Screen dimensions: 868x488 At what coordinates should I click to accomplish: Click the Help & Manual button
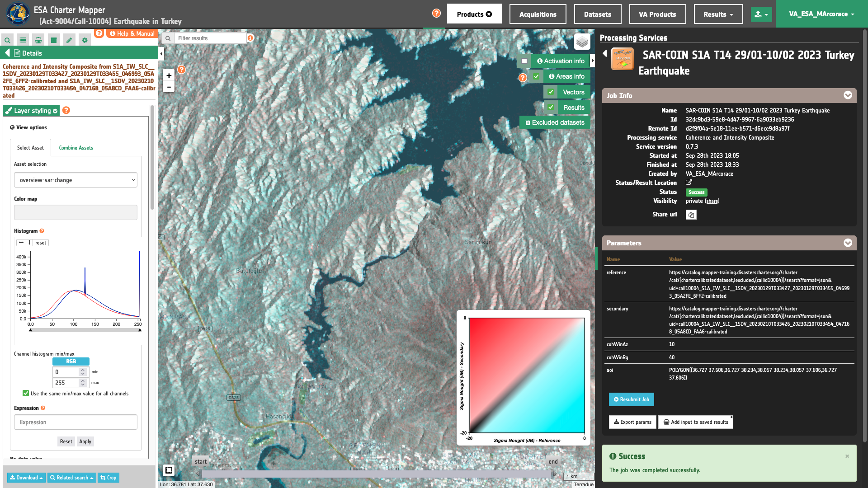pos(132,33)
